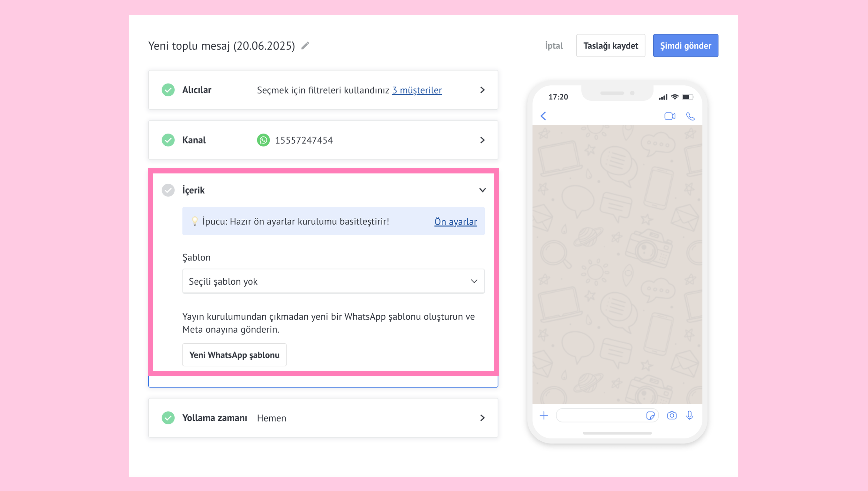Click Taslağı kaydet button

(x=610, y=46)
